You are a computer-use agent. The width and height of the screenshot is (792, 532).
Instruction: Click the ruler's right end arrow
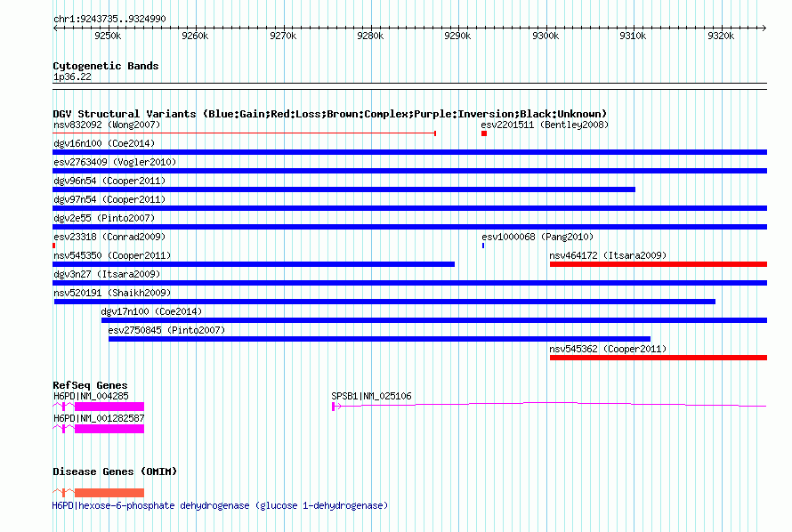(764, 28)
